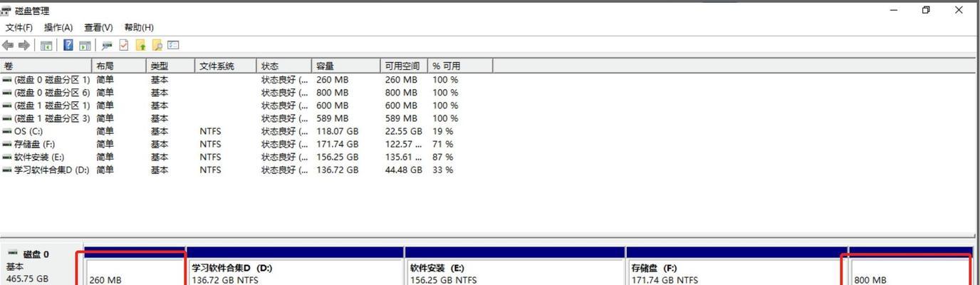
Task: Select the 学习软件合集D (D:) volume name
Action: pyautogui.click(x=52, y=170)
